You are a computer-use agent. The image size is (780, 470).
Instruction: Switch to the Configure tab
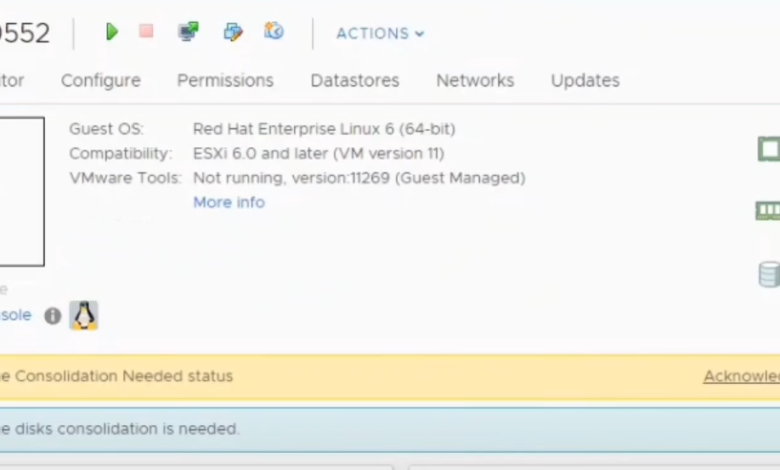[x=101, y=80]
